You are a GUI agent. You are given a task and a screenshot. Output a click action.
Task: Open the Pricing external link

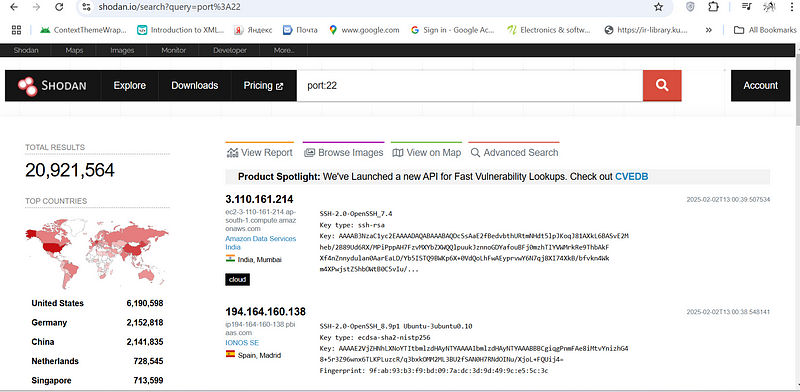coord(263,85)
